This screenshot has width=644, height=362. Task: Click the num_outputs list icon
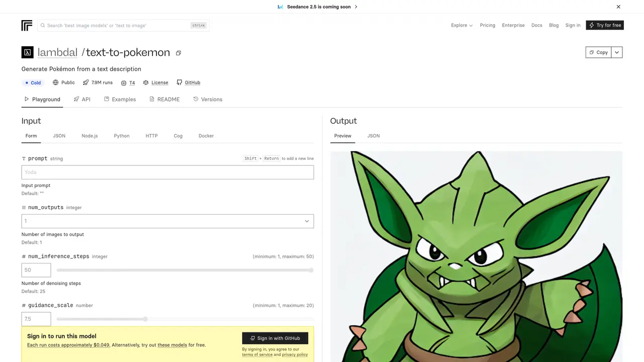point(24,207)
